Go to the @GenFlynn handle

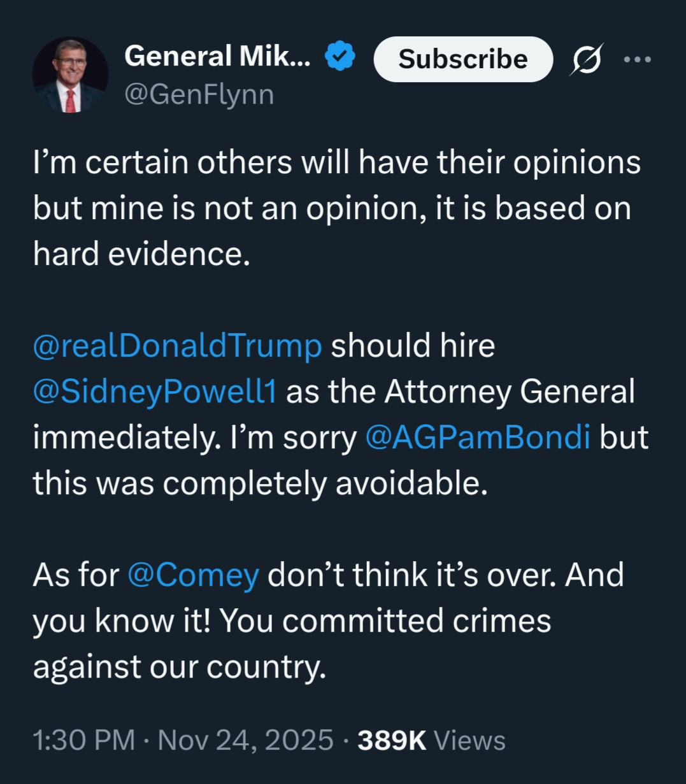199,94
